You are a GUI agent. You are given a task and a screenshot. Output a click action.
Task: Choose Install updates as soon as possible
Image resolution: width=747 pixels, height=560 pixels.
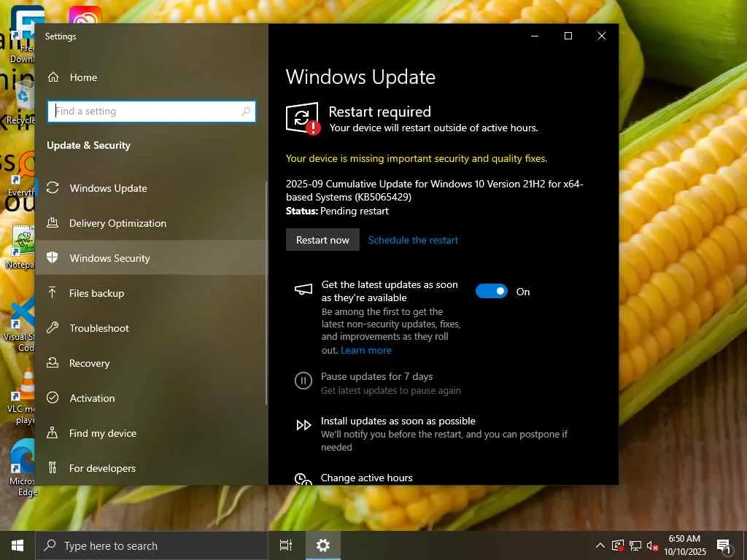pyautogui.click(x=398, y=421)
